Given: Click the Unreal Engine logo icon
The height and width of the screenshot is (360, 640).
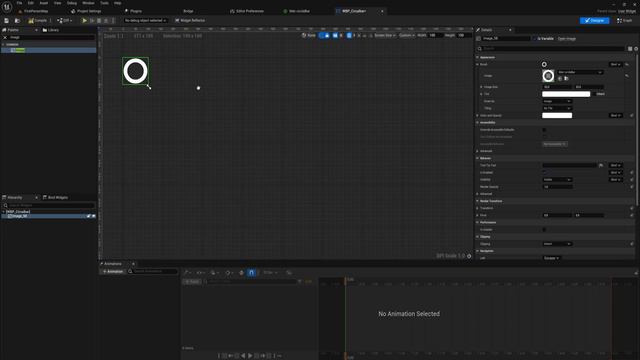Looking at the screenshot, I should click(x=7, y=7).
